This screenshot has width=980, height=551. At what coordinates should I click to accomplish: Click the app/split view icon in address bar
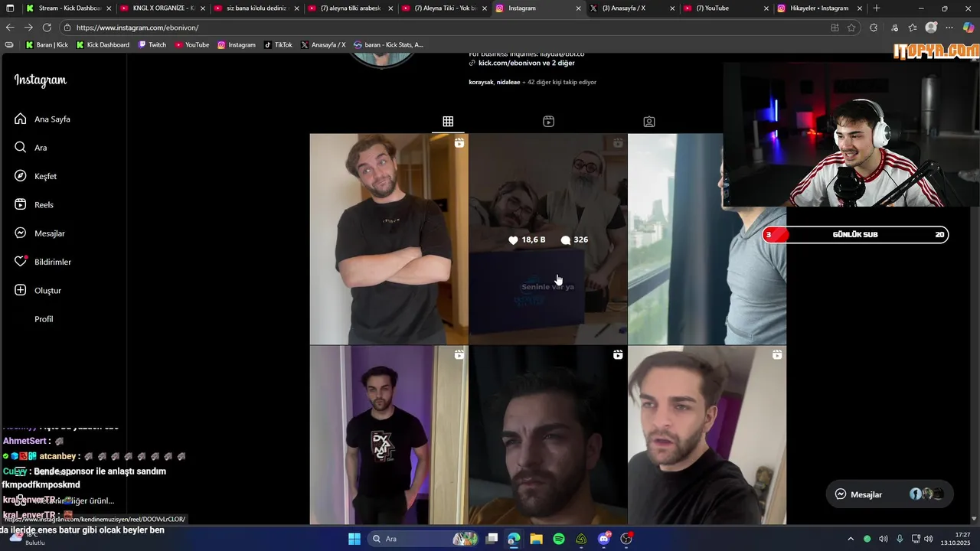click(835, 28)
